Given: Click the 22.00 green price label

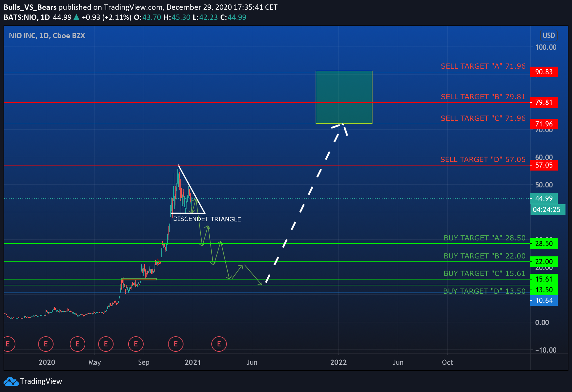Looking at the screenshot, I should click(544, 262).
